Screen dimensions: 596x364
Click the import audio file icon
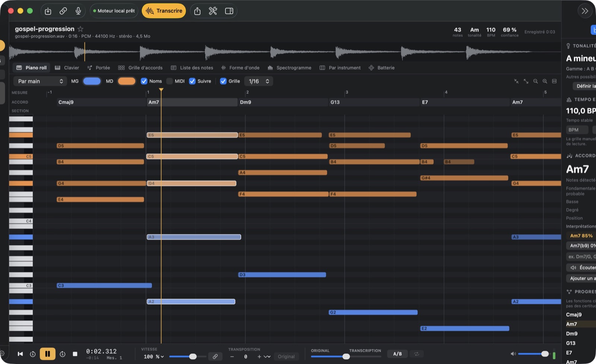(x=48, y=11)
